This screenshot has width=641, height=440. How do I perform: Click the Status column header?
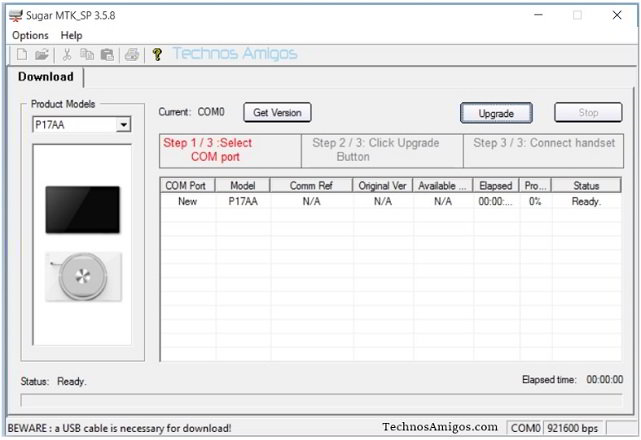pos(586,186)
